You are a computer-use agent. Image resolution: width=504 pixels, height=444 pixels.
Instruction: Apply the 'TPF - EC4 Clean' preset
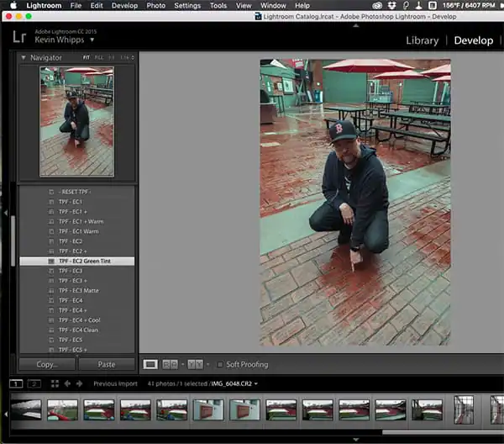coord(77,330)
